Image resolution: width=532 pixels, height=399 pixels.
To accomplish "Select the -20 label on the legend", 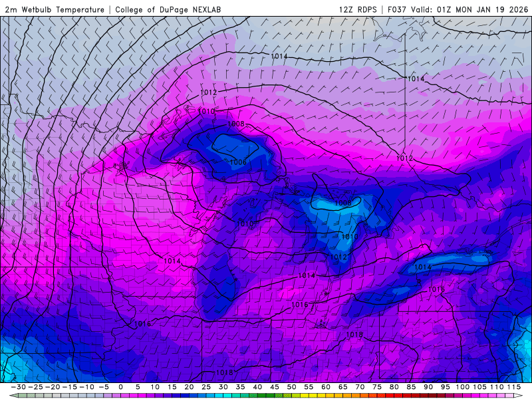I will 53,387.
